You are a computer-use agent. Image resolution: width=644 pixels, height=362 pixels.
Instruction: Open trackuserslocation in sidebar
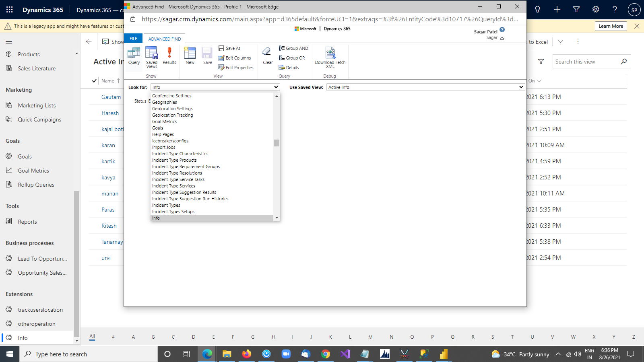coord(40,310)
